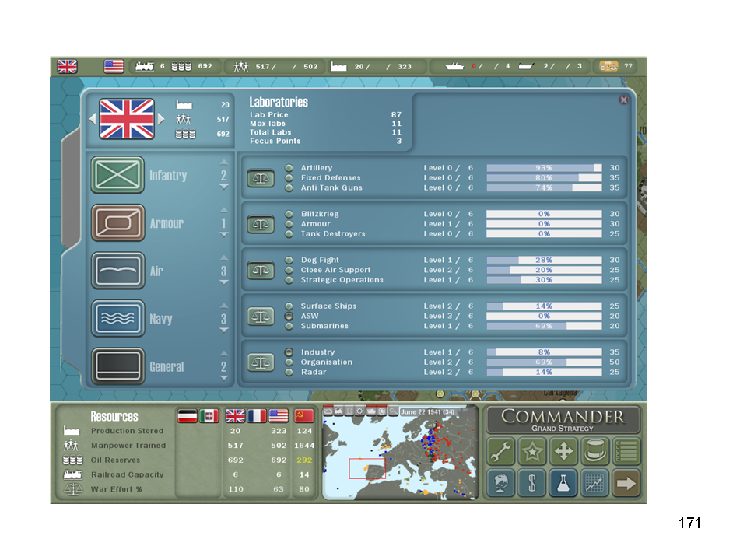Open the globe world view
This screenshot has width=747, height=560.
click(x=501, y=483)
